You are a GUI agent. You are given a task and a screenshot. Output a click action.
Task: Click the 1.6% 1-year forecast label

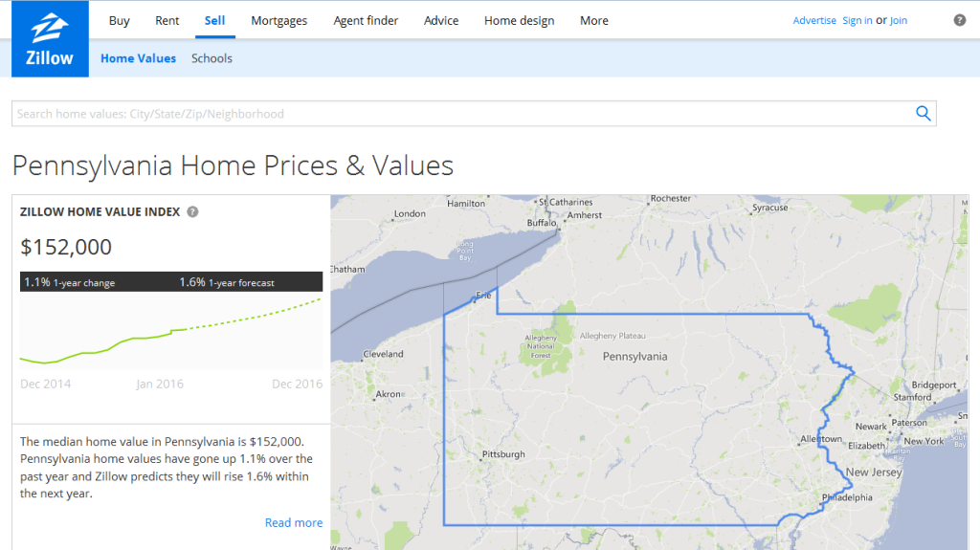click(x=226, y=282)
